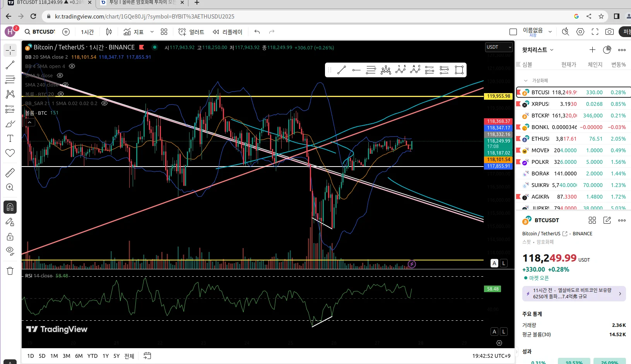Click the browser address bar URL
Screen dimensions: 631x364
pyautogui.click(x=145, y=16)
